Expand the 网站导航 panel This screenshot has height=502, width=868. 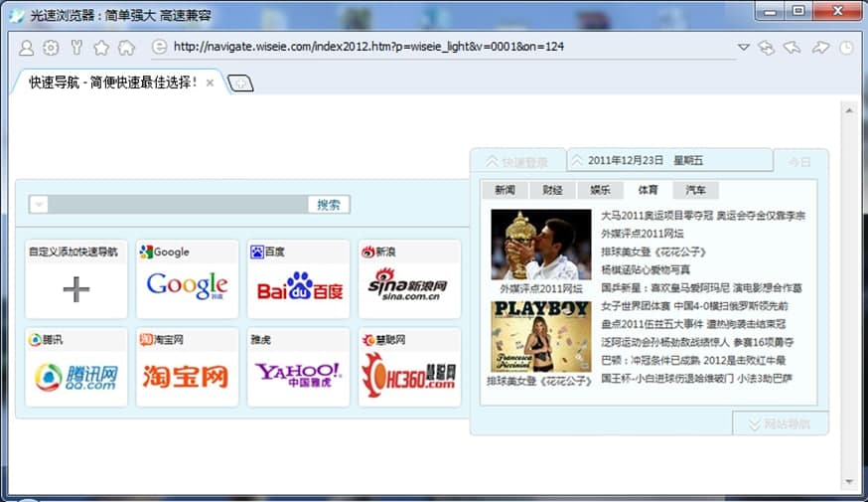pyautogui.click(x=780, y=424)
